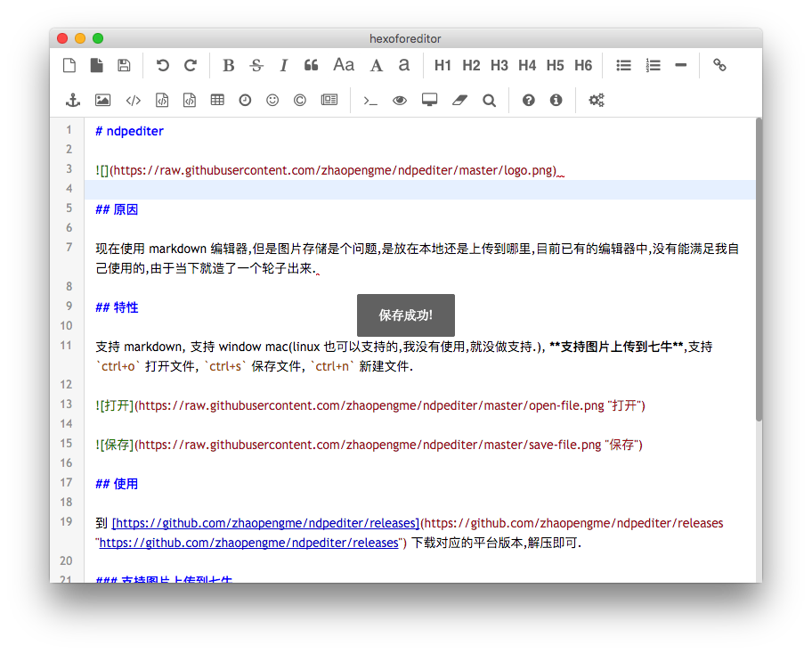Apply H1 heading format
Screen dimensions: 812x654
[x=443, y=65]
